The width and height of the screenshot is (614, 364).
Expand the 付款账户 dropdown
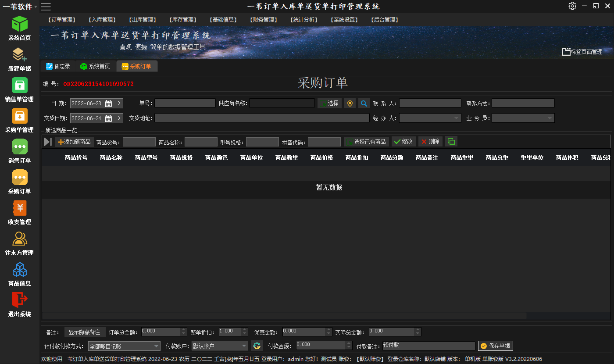tap(244, 346)
